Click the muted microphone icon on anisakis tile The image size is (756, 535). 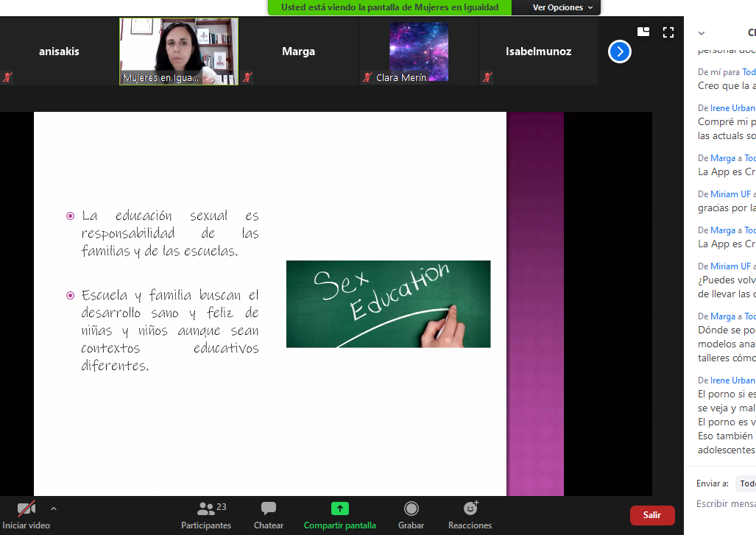click(7, 77)
